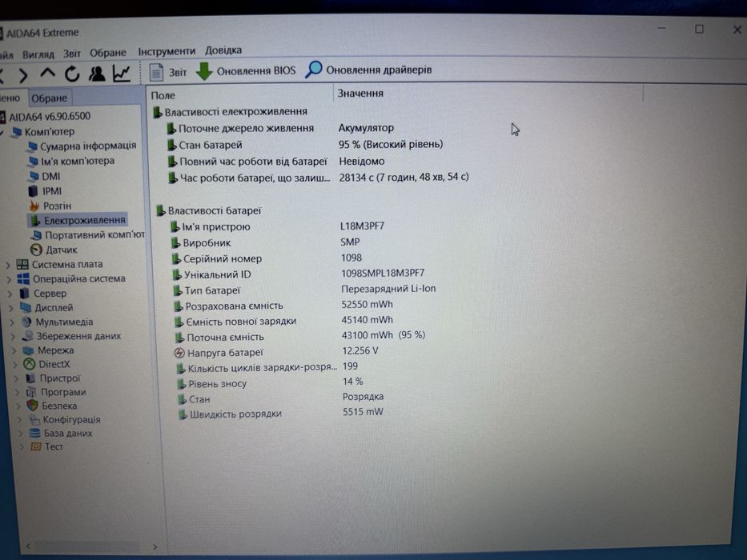Click the Up level arrow in toolbar
This screenshot has width=747, height=560.
pos(48,74)
